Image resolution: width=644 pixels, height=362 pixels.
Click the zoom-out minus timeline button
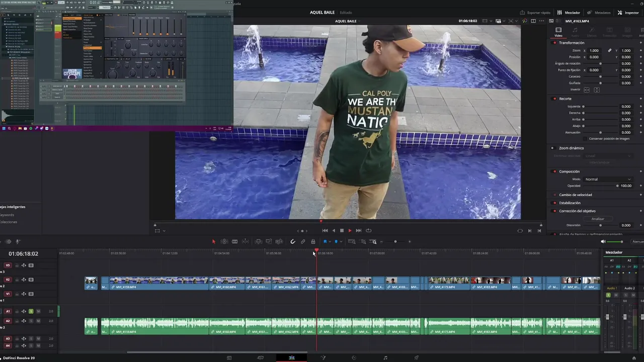click(381, 242)
